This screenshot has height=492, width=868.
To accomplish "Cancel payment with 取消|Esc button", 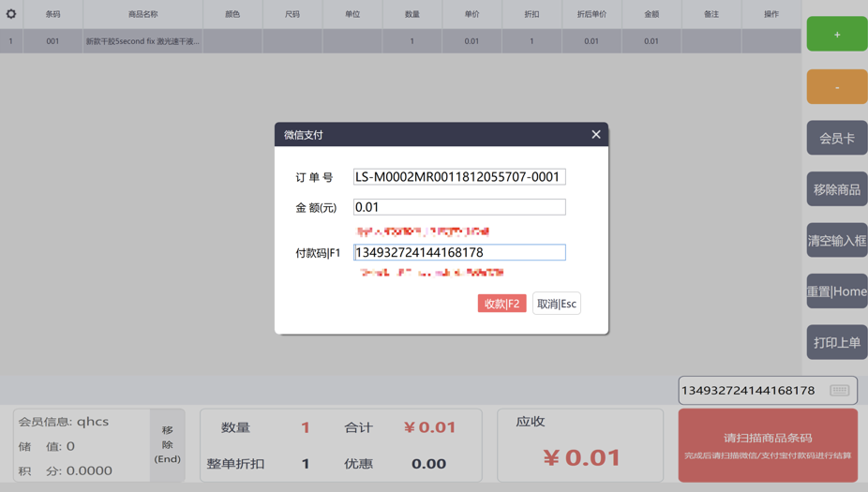I will pyautogui.click(x=557, y=304).
